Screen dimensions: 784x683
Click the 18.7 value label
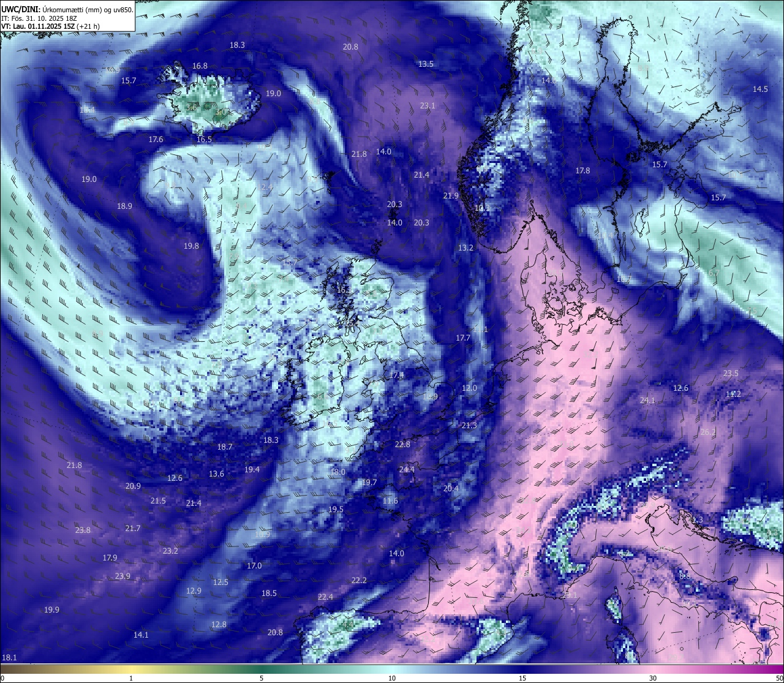click(x=225, y=447)
